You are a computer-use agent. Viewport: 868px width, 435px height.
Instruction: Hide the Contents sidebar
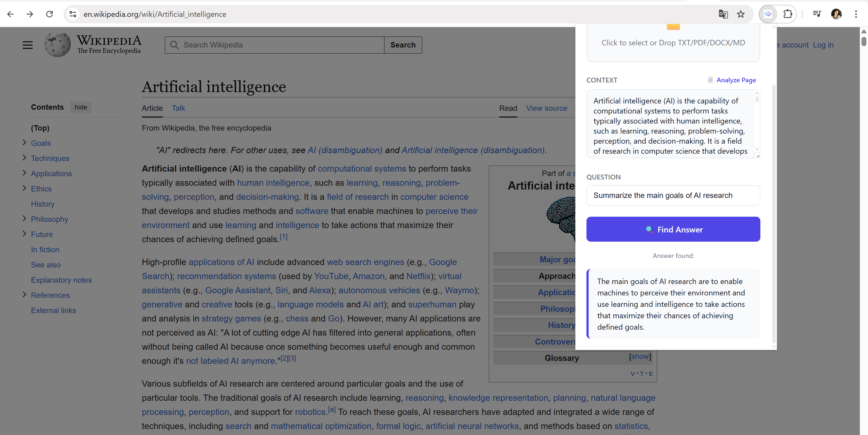(x=80, y=107)
